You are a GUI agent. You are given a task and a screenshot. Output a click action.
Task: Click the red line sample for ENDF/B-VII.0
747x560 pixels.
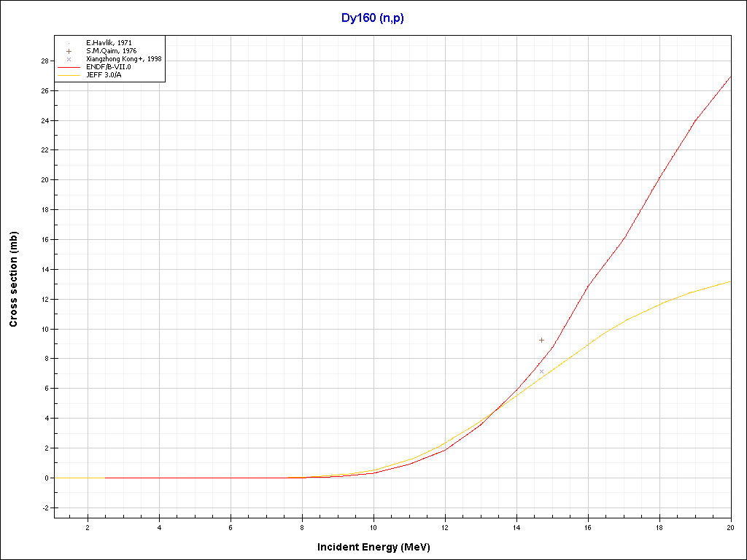[x=69, y=67]
